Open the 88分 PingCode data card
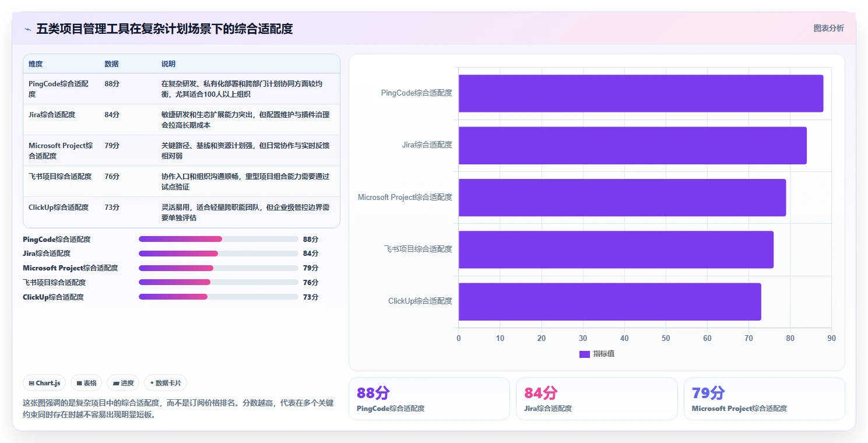 [429, 399]
